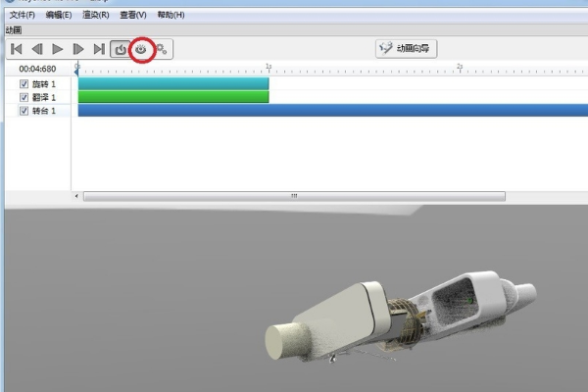Open the 编辑(E) menu

click(55, 16)
